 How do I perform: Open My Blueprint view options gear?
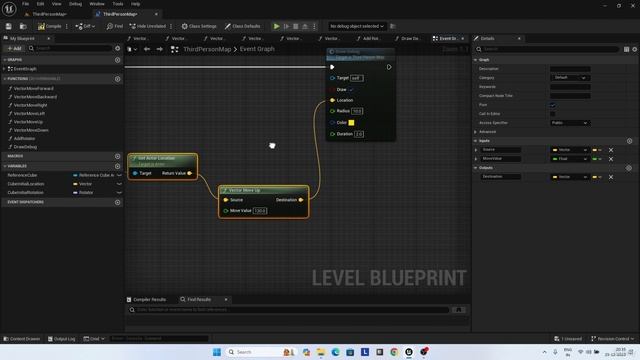click(118, 48)
